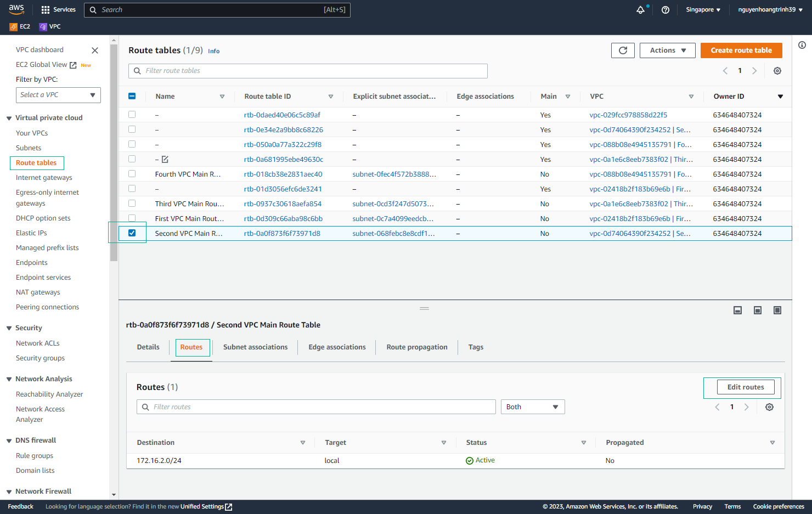Open the Both routes filter dropdown

[x=533, y=407]
